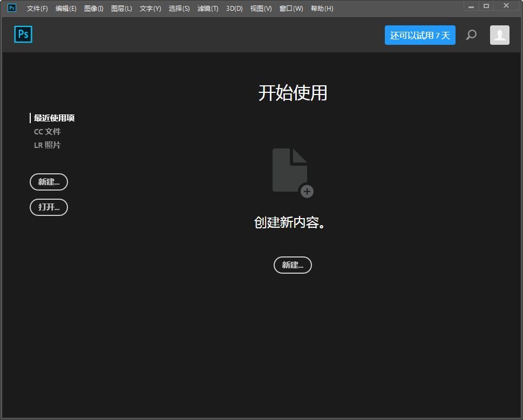Viewport: 523px width, 420px height.
Task: Click the Photoshop Ps logo in the header
Action: coord(23,35)
